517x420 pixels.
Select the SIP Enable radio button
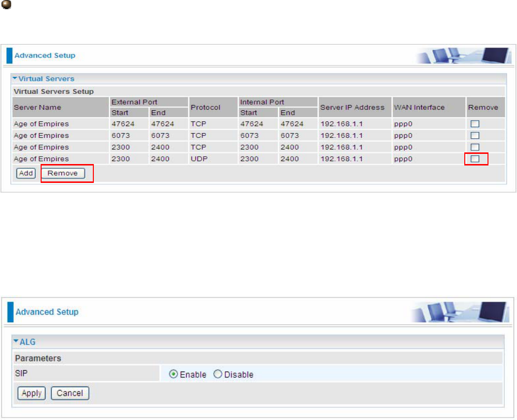coord(173,374)
